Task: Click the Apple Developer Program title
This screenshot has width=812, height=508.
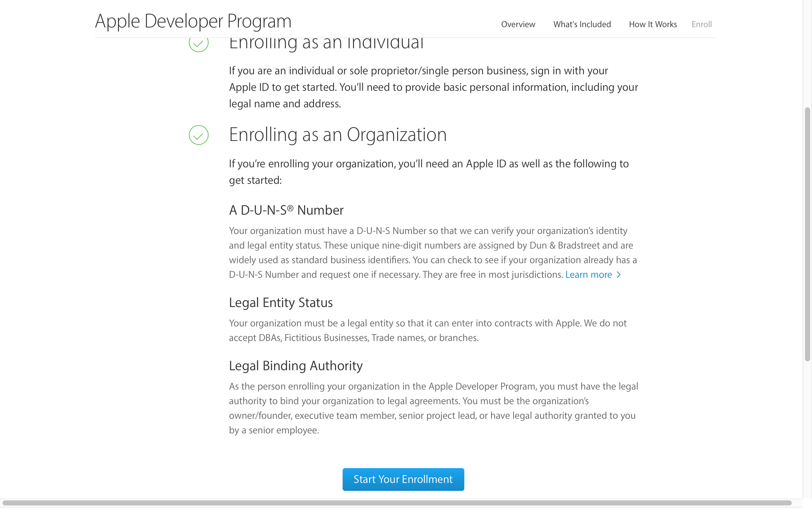Action: coord(193,22)
